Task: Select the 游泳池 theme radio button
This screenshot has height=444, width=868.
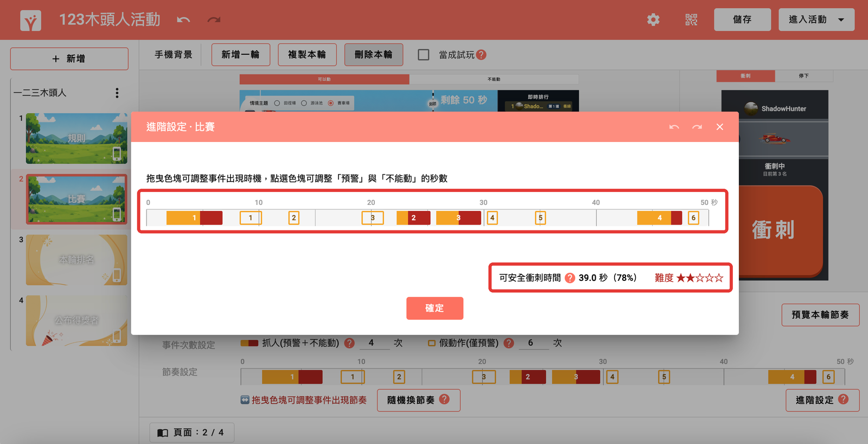Action: [x=304, y=103]
